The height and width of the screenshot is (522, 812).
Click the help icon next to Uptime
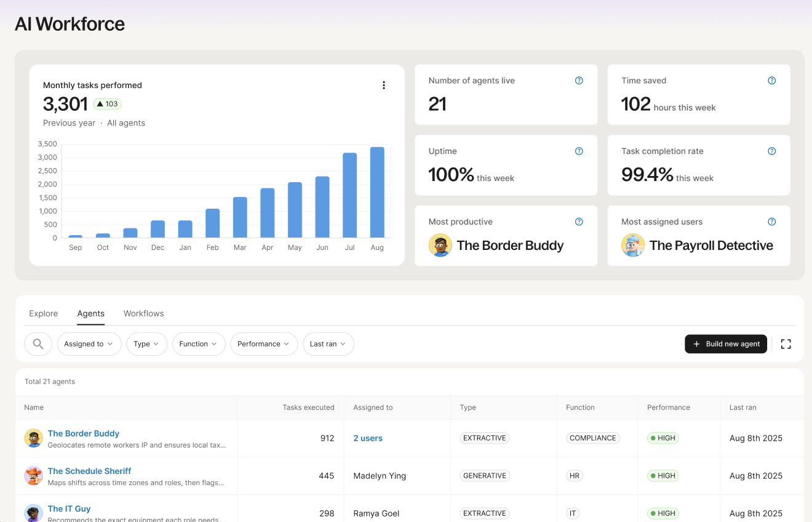(x=578, y=151)
